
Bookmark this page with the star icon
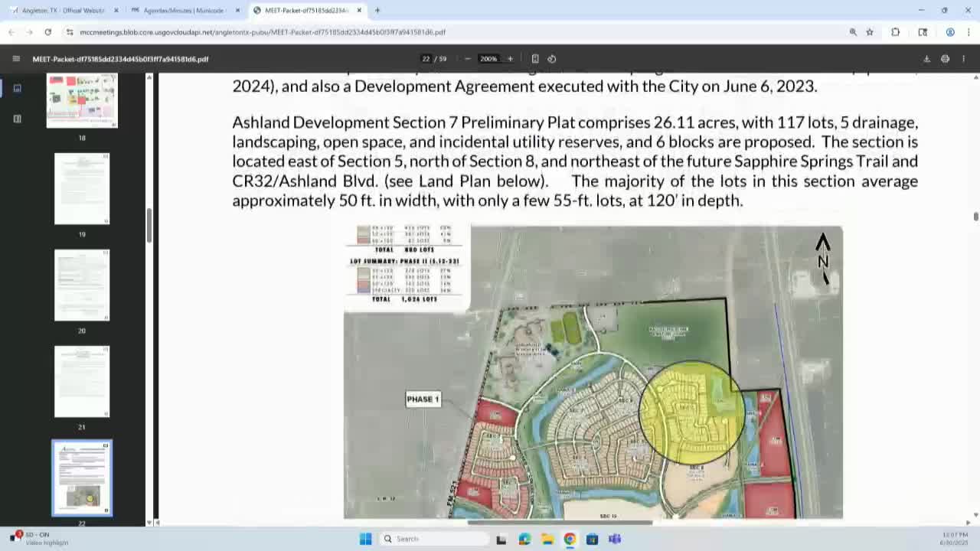(869, 32)
